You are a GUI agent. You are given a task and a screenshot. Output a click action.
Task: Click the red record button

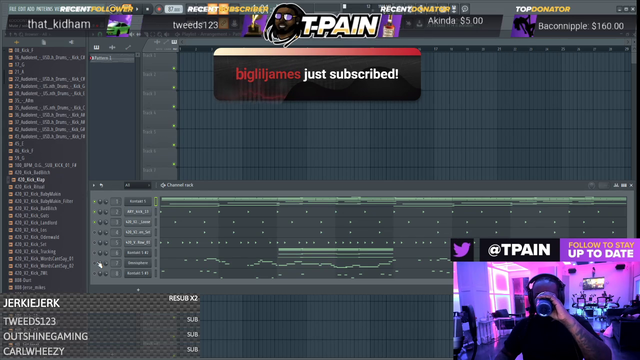159,9
